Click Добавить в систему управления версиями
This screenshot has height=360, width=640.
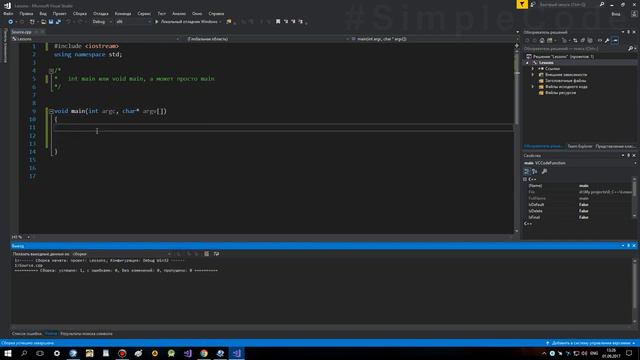(x=591, y=343)
